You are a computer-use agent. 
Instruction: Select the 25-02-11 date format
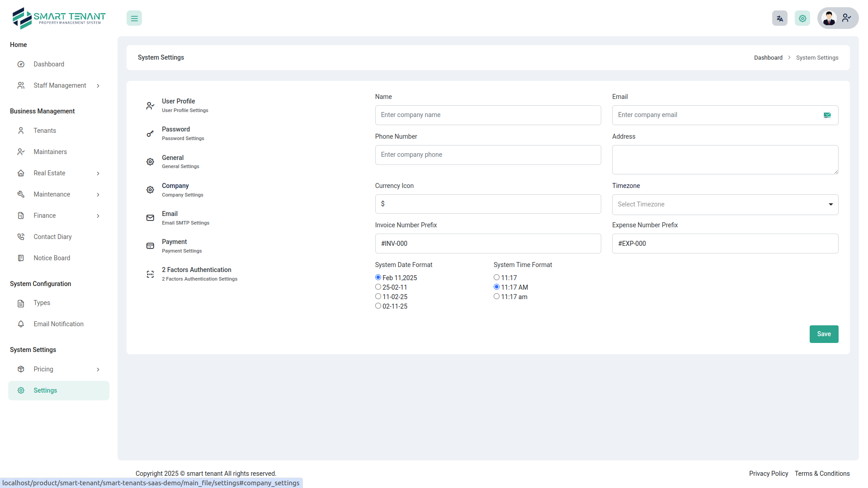tap(378, 286)
